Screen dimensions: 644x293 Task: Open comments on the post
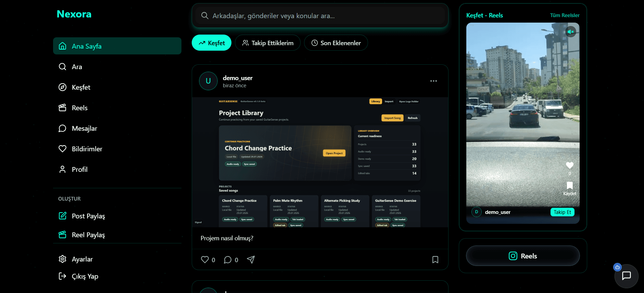228,260
